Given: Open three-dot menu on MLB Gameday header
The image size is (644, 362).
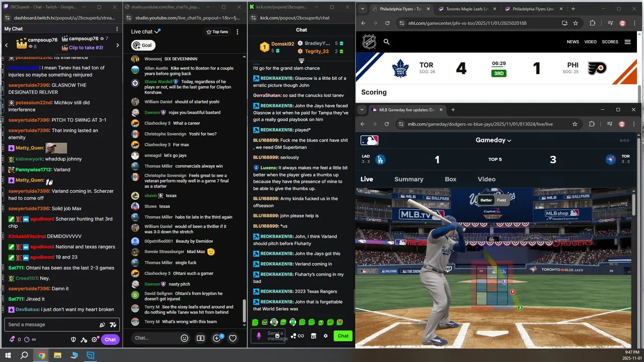Looking at the screenshot, I should point(624,140).
